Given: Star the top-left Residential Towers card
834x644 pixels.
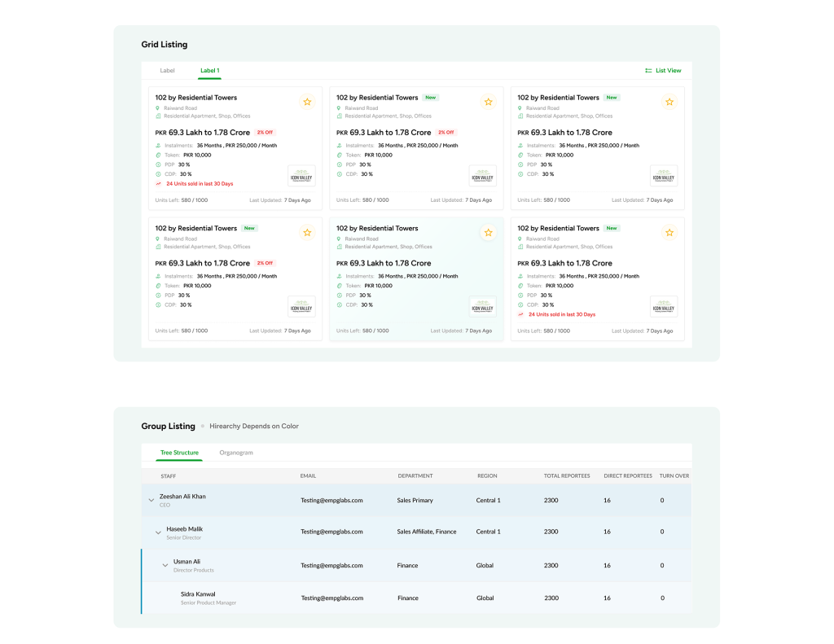Looking at the screenshot, I should [307, 102].
